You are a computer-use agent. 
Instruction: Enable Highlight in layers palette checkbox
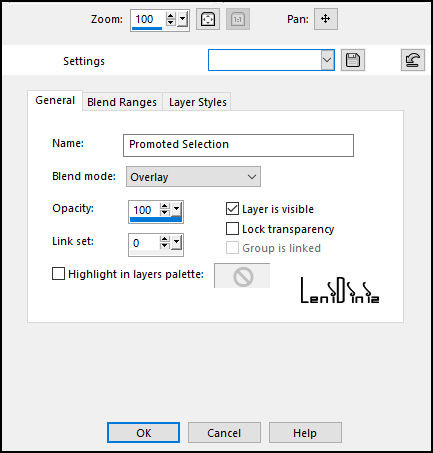tap(58, 274)
